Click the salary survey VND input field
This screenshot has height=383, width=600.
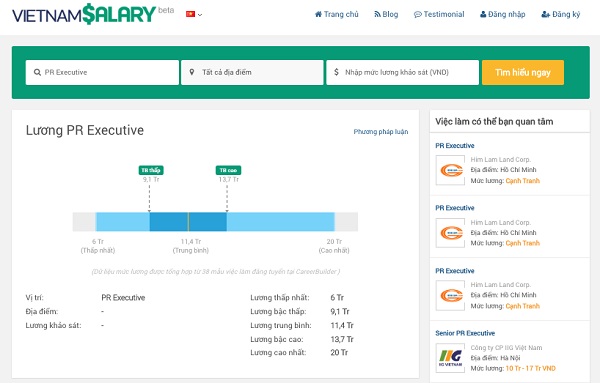403,72
